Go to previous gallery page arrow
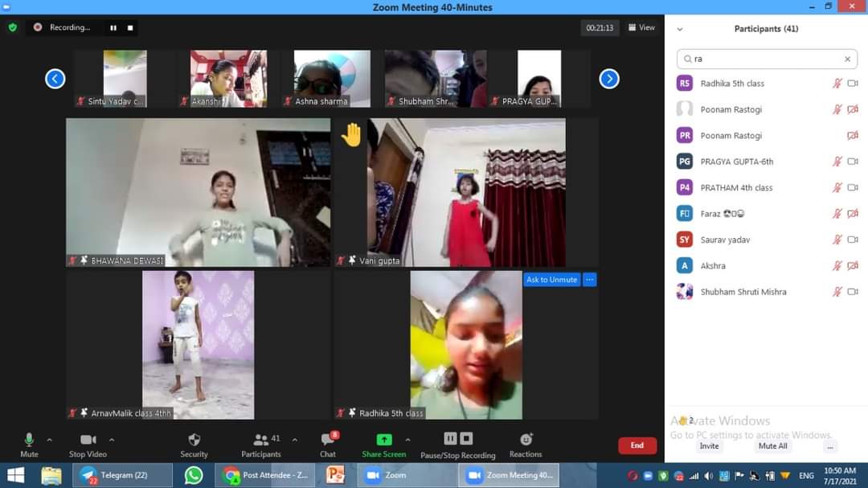Image resolution: width=868 pixels, height=488 pixels. coord(55,79)
